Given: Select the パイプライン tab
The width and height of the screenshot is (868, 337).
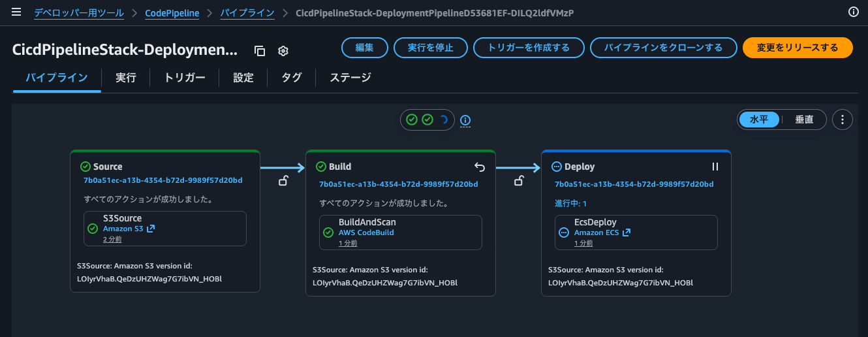Looking at the screenshot, I should (57, 78).
